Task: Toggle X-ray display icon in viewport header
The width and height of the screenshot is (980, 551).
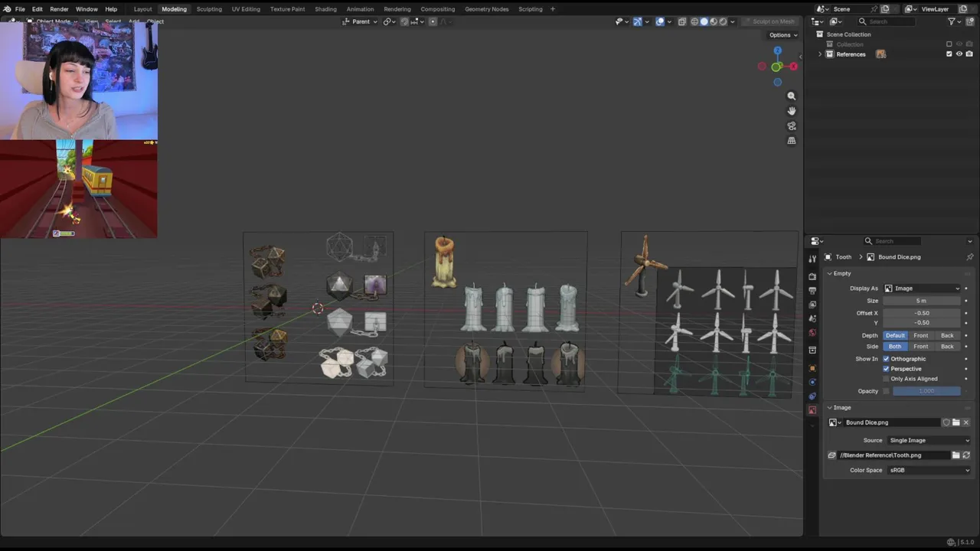Action: pos(681,21)
